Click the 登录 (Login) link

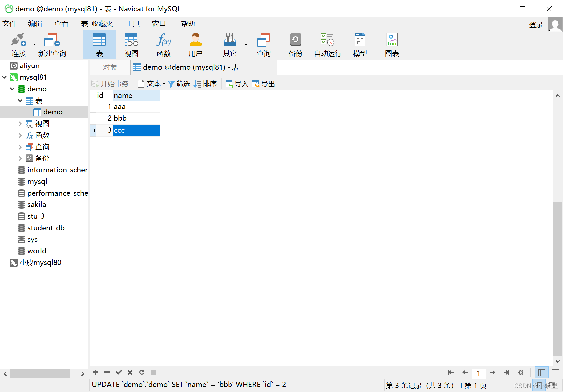[x=536, y=25]
